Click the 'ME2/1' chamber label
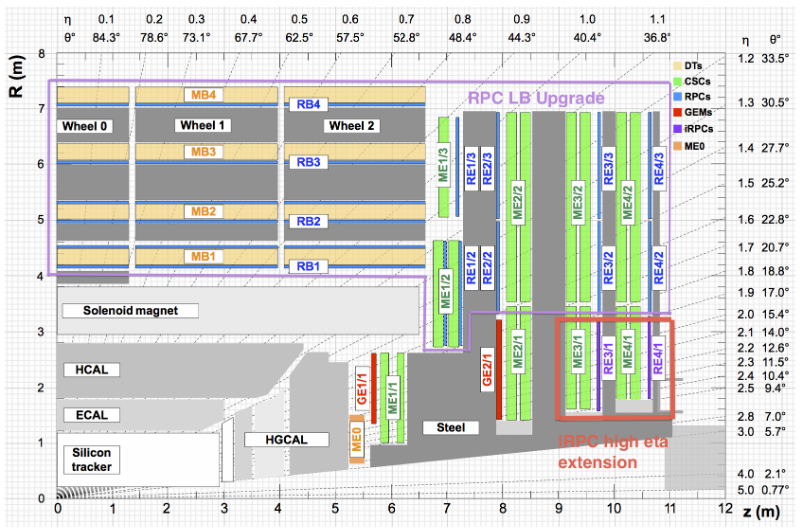Viewport: 803px width, 532px height. [518, 351]
